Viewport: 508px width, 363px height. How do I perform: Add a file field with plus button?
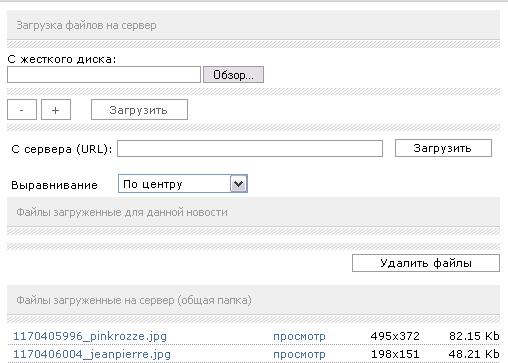tap(56, 110)
